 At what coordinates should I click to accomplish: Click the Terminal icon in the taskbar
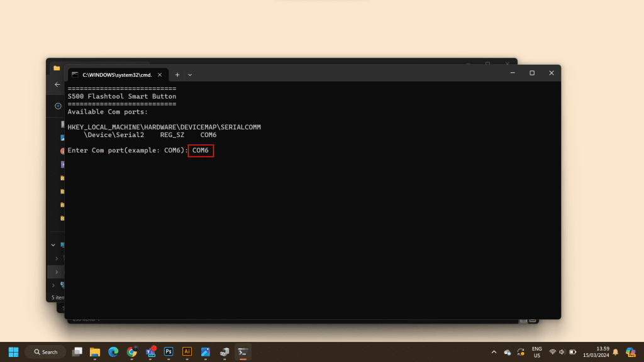(243, 352)
